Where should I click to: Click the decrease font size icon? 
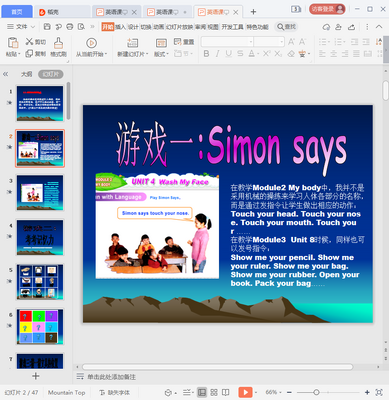pos(302,42)
